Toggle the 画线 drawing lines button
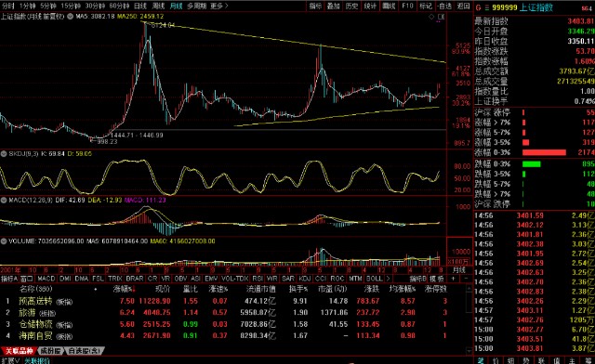 click(389, 6)
